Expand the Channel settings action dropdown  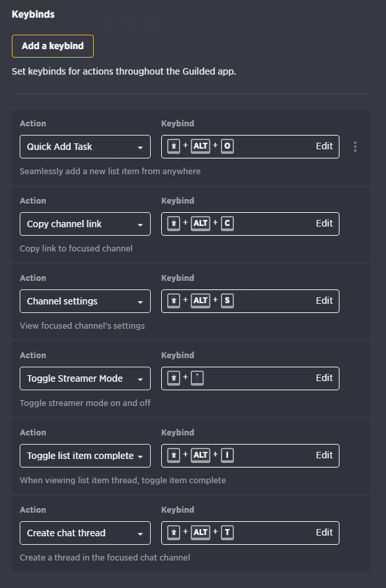85,301
